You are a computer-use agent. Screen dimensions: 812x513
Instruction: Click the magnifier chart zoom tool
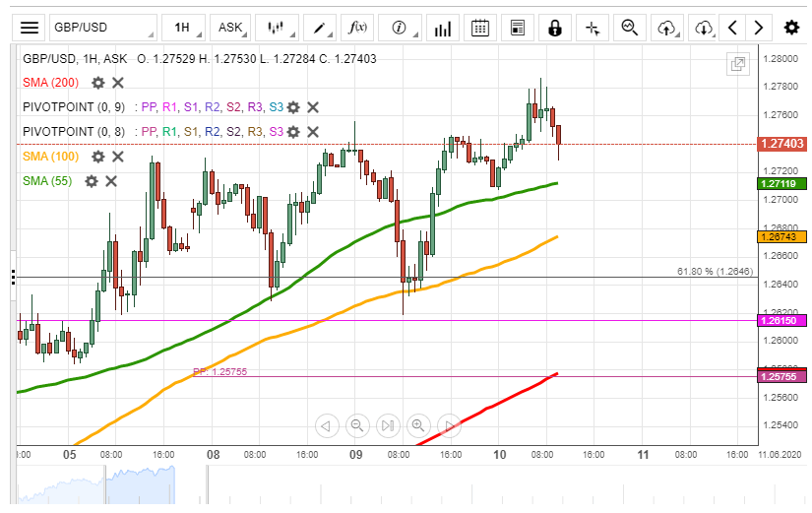(x=629, y=28)
